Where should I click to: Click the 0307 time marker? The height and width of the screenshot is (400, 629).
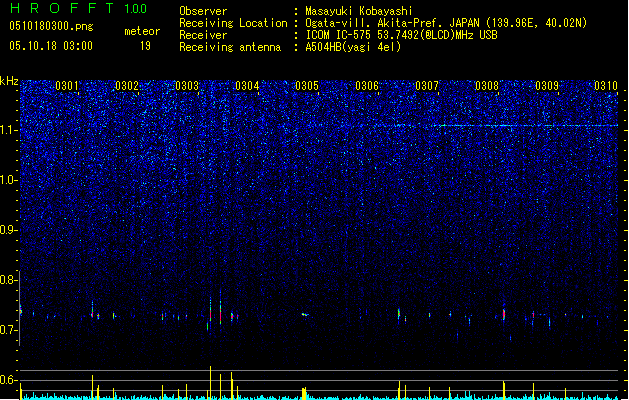coord(427,86)
